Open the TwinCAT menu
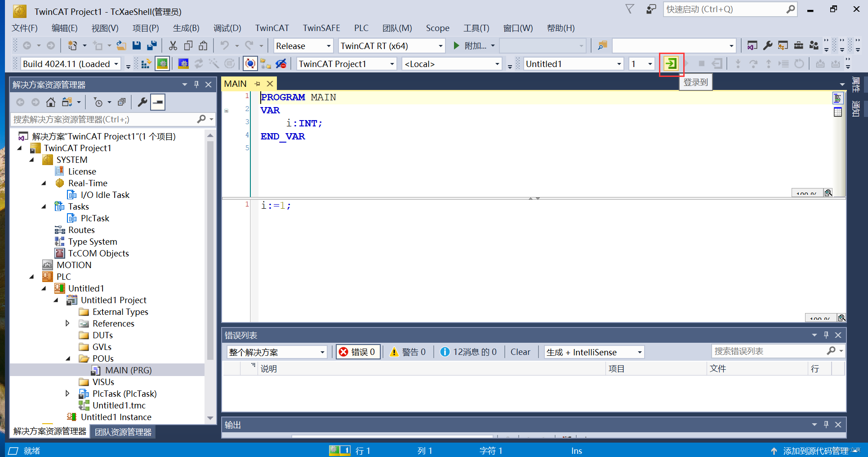This screenshot has height=457, width=868. click(x=272, y=28)
